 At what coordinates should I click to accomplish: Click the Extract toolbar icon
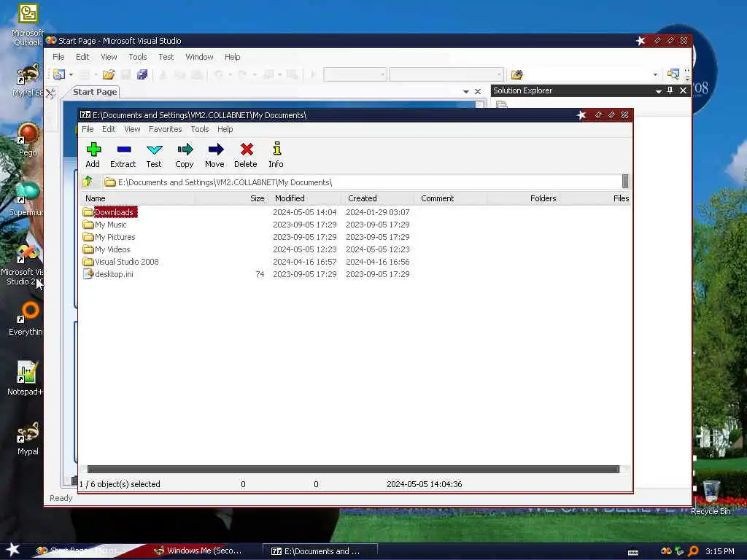coord(123,155)
